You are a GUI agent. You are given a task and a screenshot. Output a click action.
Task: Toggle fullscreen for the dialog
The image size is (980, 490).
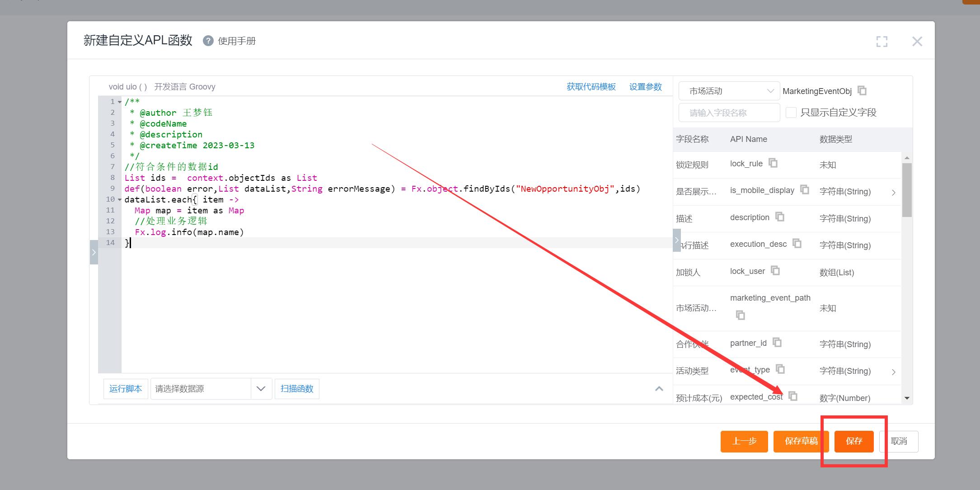(x=882, y=42)
